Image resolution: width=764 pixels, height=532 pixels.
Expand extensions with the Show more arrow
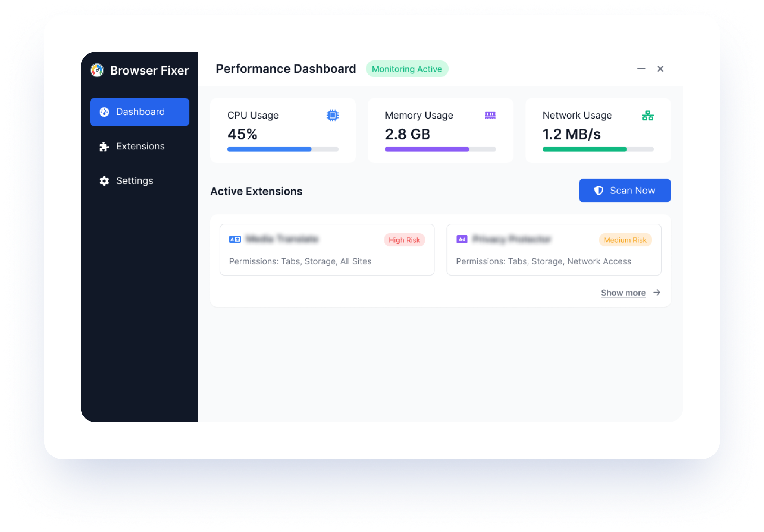tap(657, 293)
